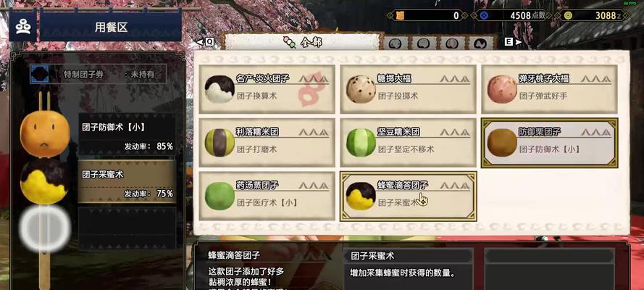644x290 pixels.
Task: Click the empty third skewer slot
Action: [x=127, y=228]
